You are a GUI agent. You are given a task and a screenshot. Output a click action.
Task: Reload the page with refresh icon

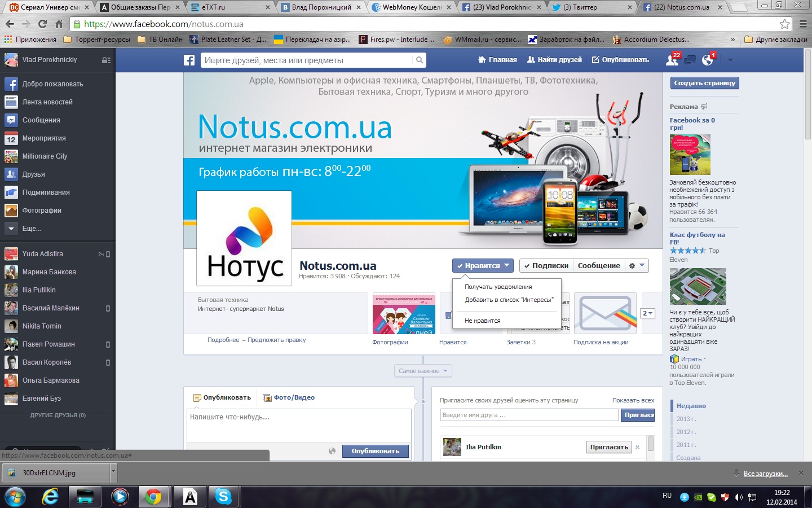pos(42,24)
